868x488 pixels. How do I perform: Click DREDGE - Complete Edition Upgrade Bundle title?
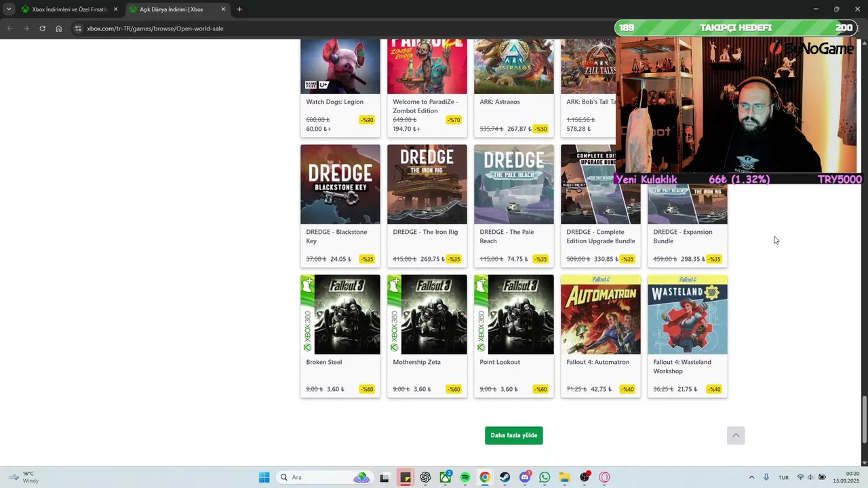tap(601, 237)
